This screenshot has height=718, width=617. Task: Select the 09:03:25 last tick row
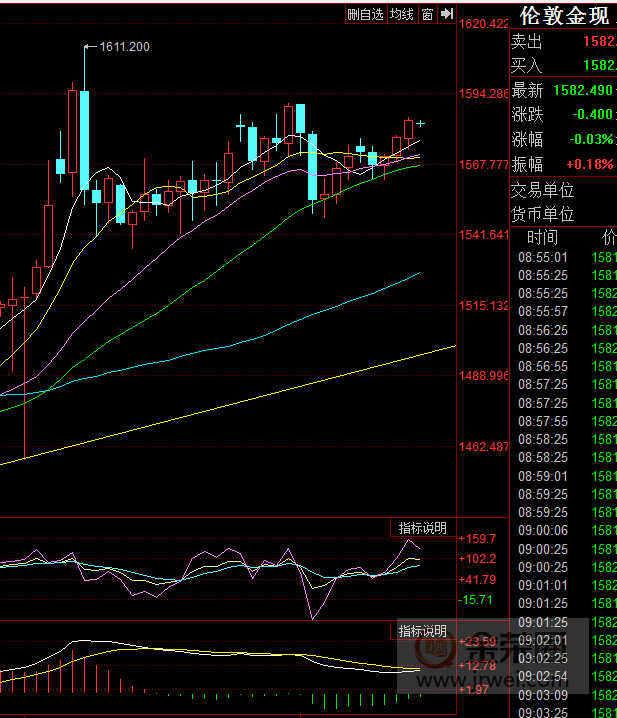543,711
